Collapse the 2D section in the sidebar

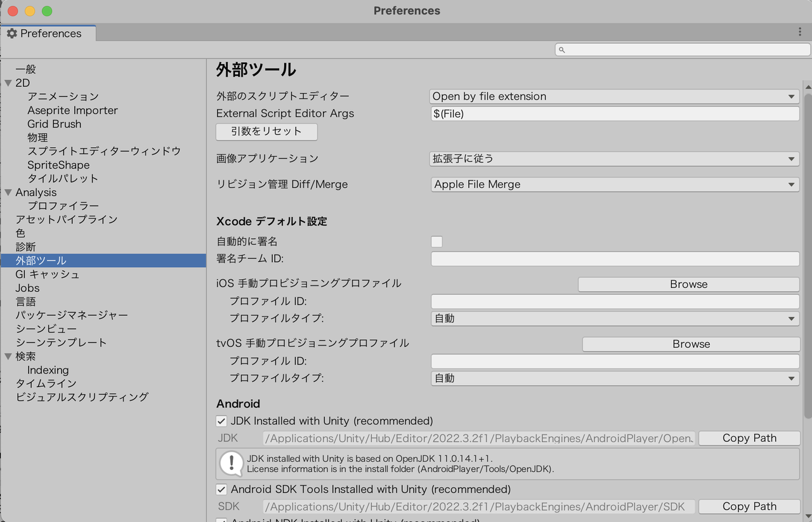8,82
